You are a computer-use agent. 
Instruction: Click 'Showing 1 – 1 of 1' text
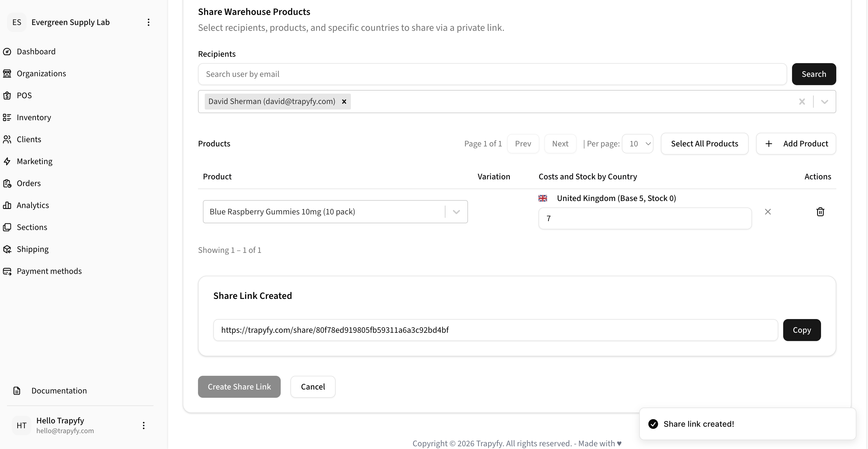point(229,250)
